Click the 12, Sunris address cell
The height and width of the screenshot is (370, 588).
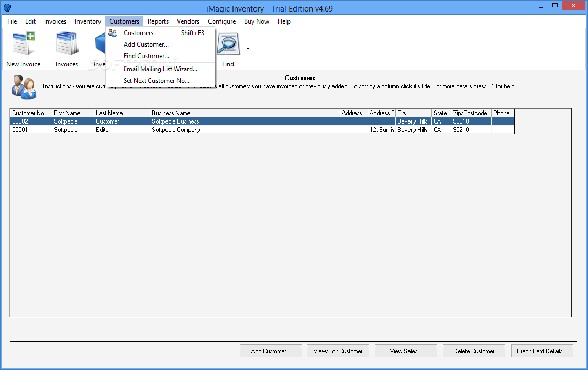(x=382, y=130)
